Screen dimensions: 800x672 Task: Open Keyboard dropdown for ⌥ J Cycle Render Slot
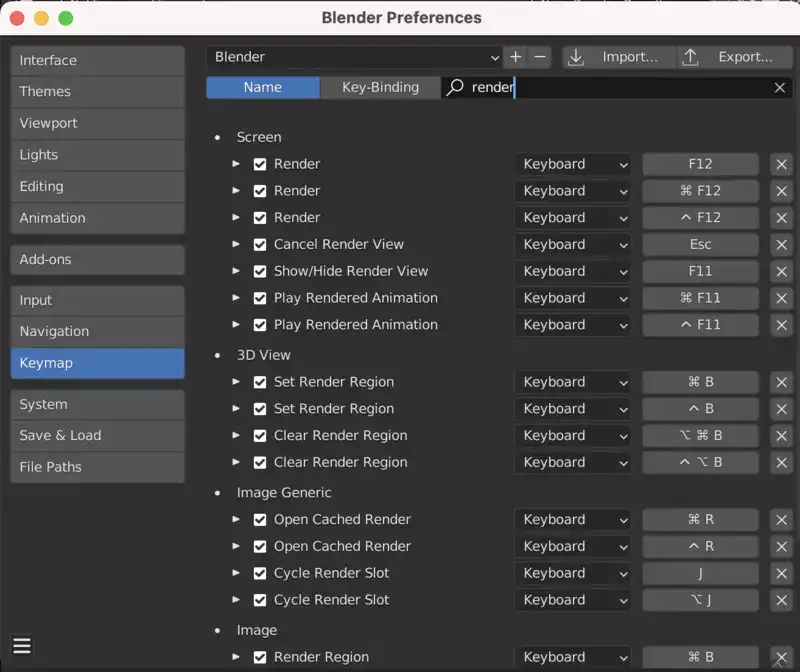(572, 600)
